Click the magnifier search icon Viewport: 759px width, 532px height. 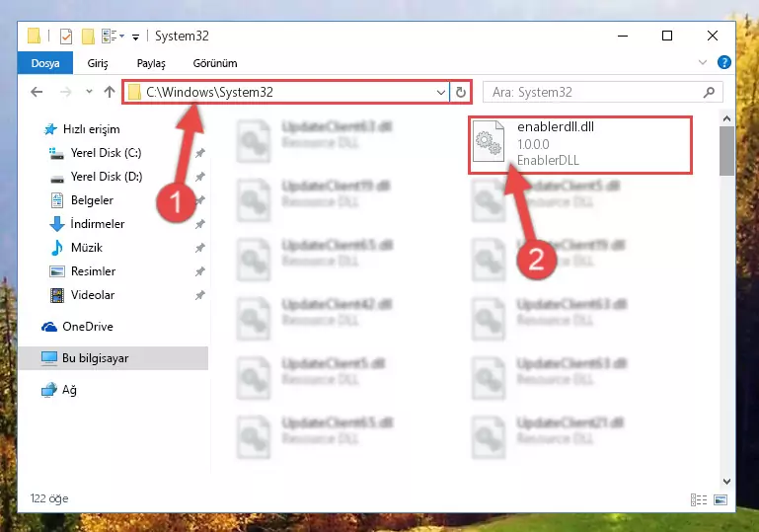[709, 92]
